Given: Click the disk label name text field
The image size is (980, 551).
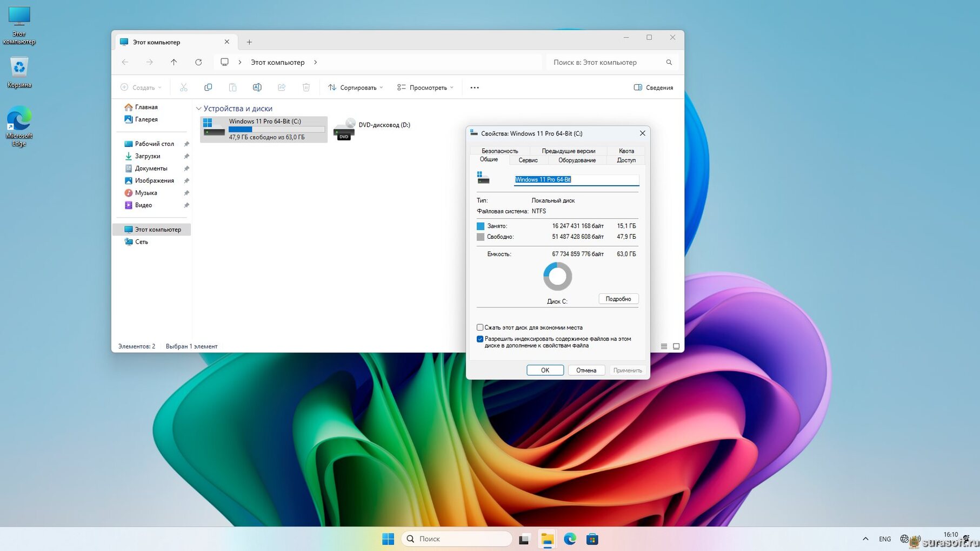Looking at the screenshot, I should coord(576,179).
